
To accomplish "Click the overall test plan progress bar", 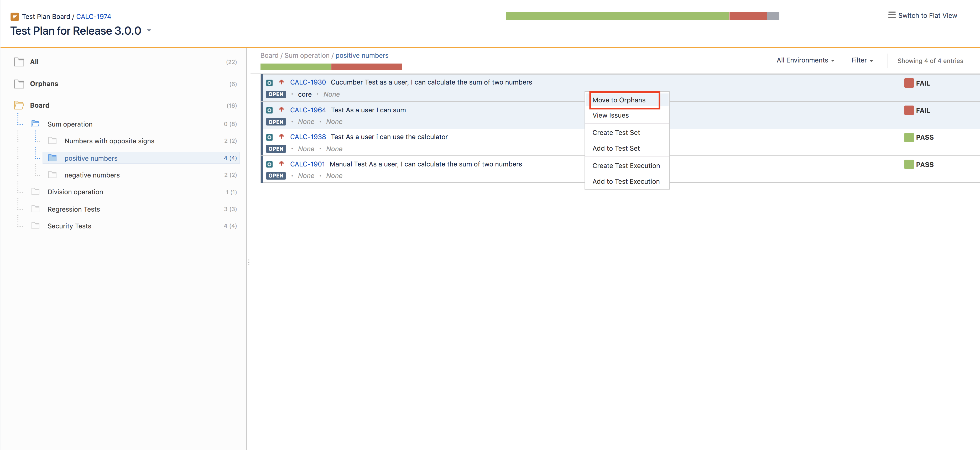I will 642,16.
